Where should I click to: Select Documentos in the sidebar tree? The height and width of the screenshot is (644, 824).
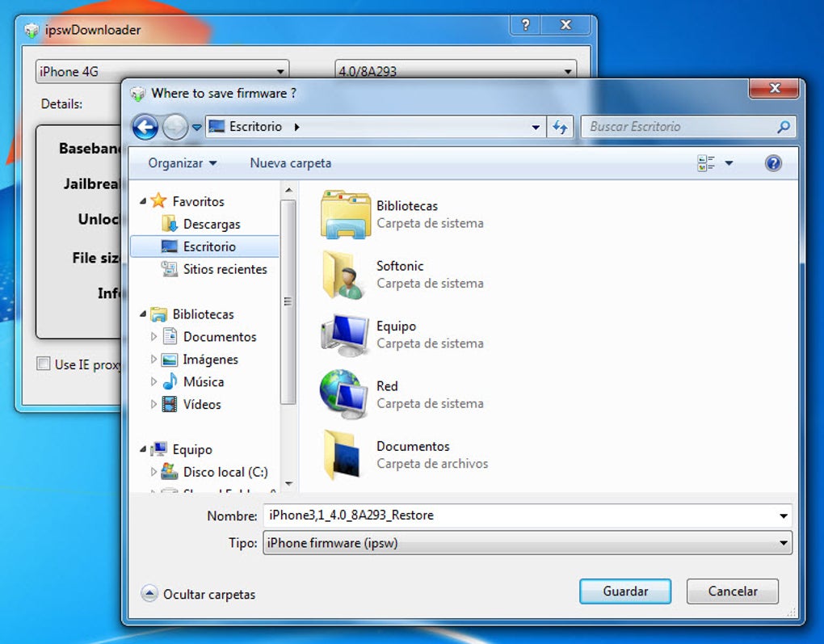pos(209,336)
